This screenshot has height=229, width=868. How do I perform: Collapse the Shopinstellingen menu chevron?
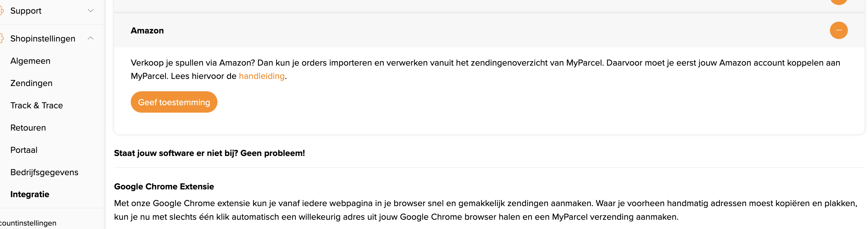tap(90, 38)
